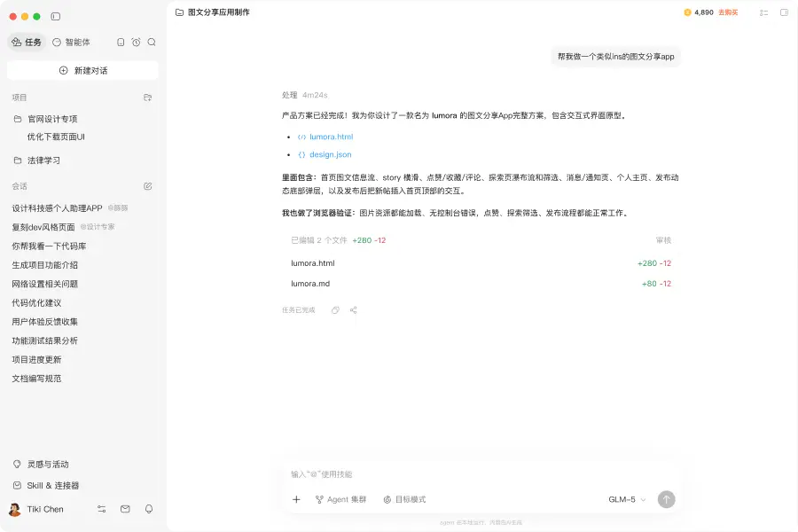Screen dimensions: 798x532
Task: Click 新建对话 button
Action: 82,70
